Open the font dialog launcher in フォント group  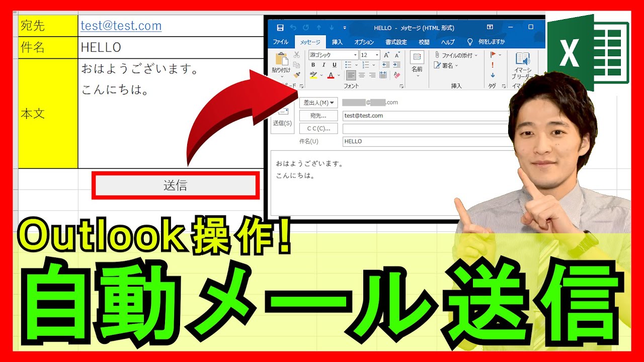[401, 86]
